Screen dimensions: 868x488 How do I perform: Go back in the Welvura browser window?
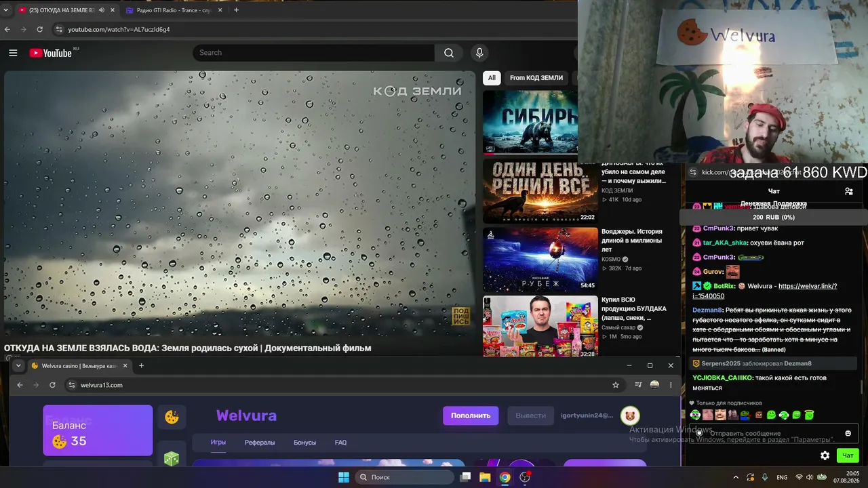click(20, 385)
